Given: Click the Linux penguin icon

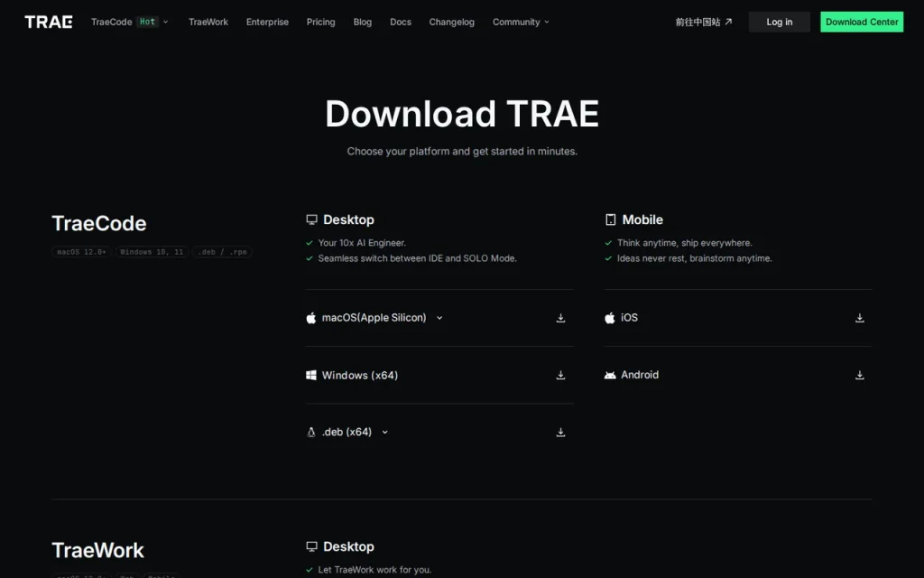Looking at the screenshot, I should (311, 433).
